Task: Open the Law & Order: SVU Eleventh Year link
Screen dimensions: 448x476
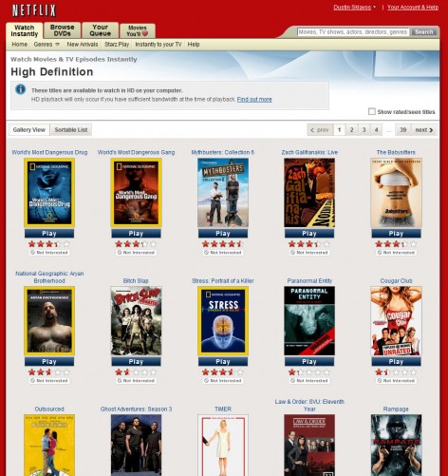Action: tap(309, 406)
